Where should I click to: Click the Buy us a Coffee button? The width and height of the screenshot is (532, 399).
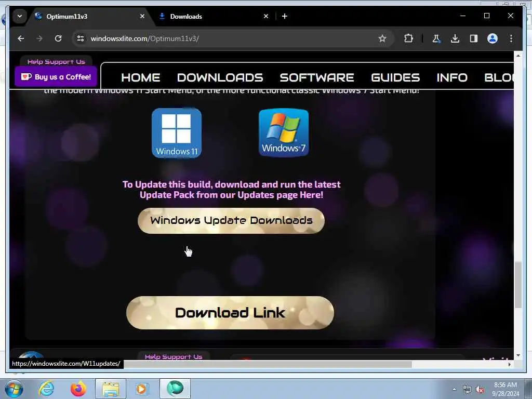[56, 77]
